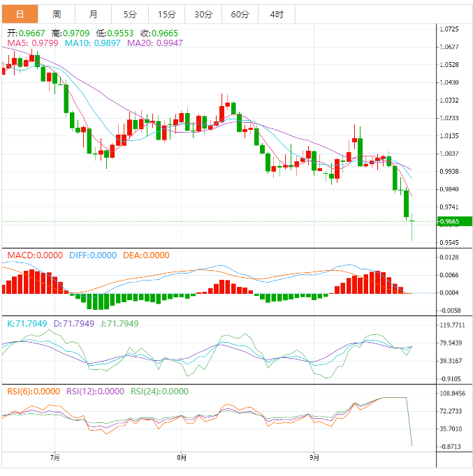Viewport: 473px width, 476px height.
Task: Open the 30分 interval tab
Action: click(x=203, y=14)
